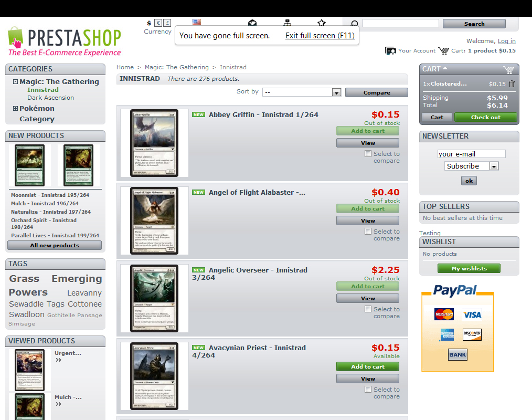Click the Compare button
The image size is (532, 420).
click(377, 92)
